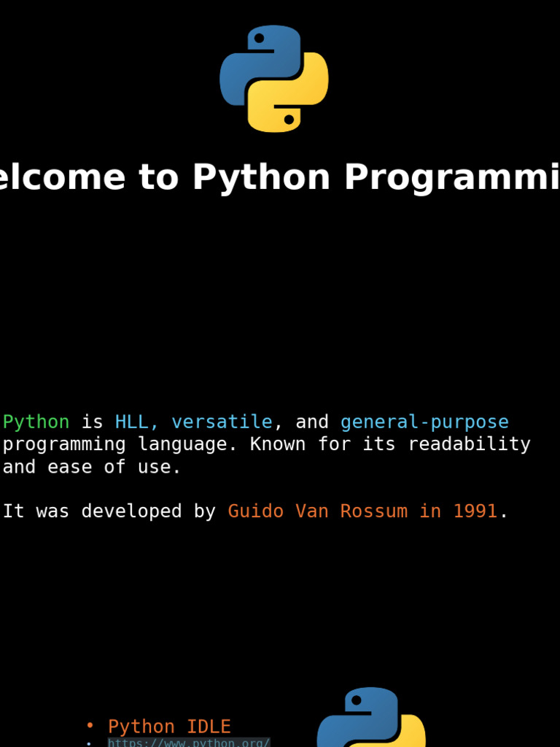Click the green 'Python' word
560x747 pixels.
point(36,422)
